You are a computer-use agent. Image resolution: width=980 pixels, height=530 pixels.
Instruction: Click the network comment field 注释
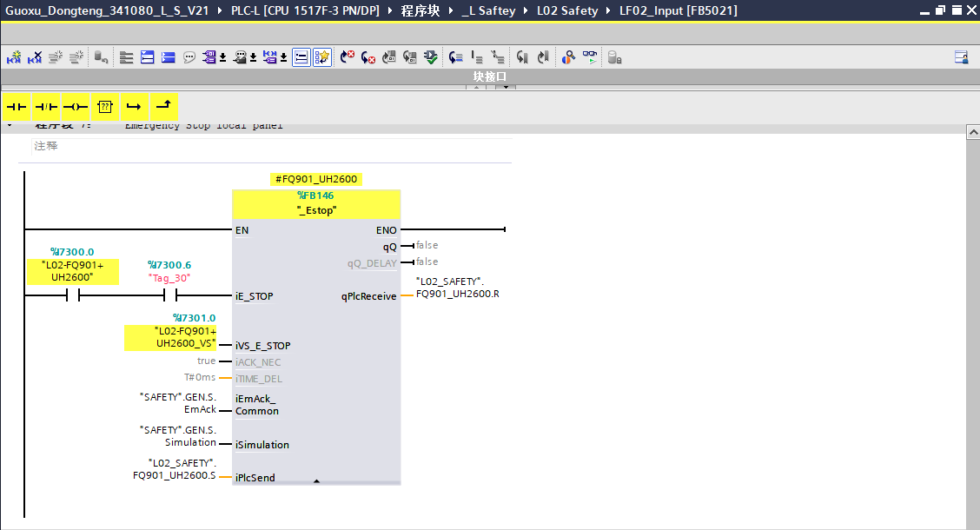pyautogui.click(x=46, y=147)
